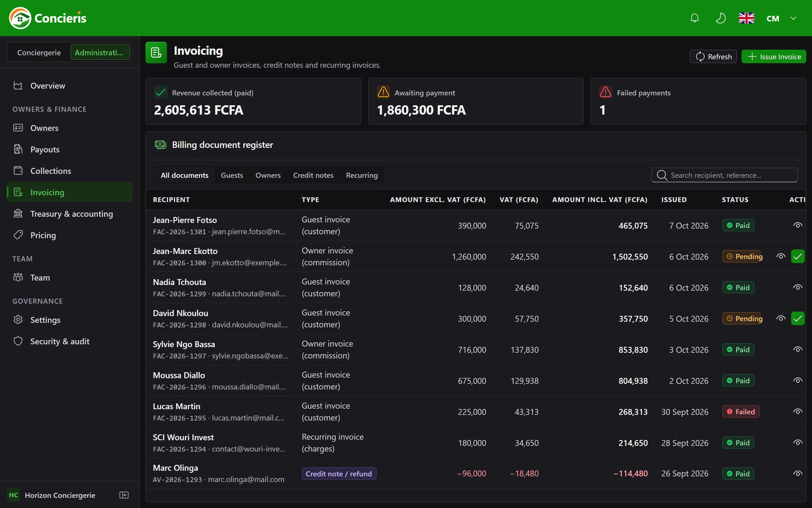Switch to Recurring tab
The image size is (812, 508).
click(362, 175)
